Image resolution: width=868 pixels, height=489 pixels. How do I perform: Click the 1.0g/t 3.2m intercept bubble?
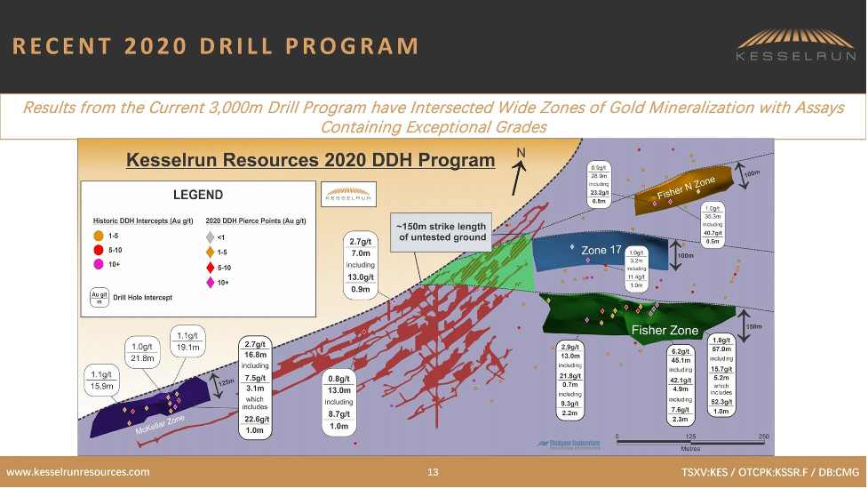pyautogui.click(x=637, y=269)
